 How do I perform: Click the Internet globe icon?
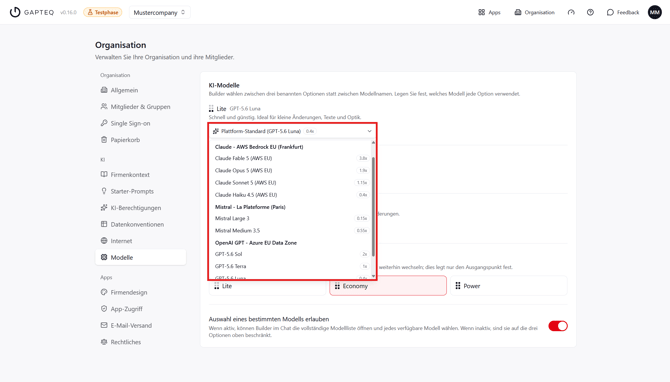coord(104,241)
